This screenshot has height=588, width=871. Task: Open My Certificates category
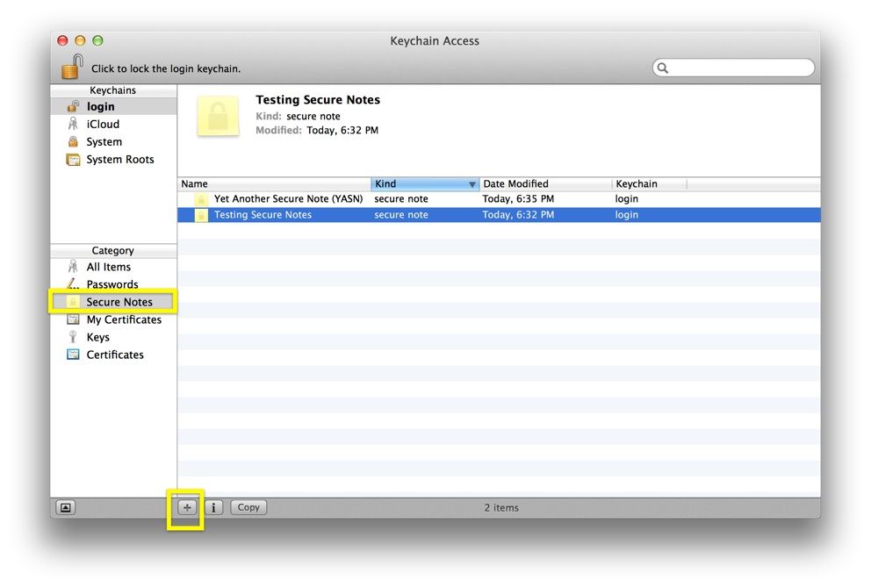click(x=123, y=319)
